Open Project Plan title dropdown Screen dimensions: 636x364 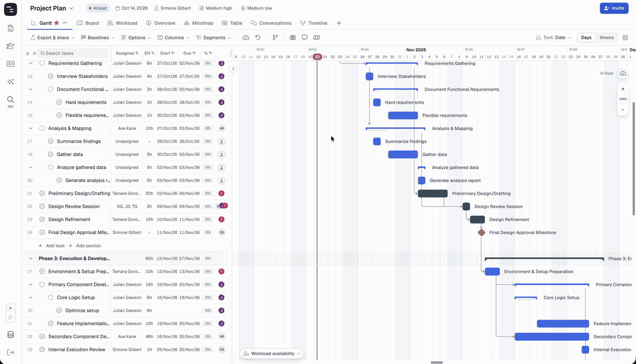(52, 8)
